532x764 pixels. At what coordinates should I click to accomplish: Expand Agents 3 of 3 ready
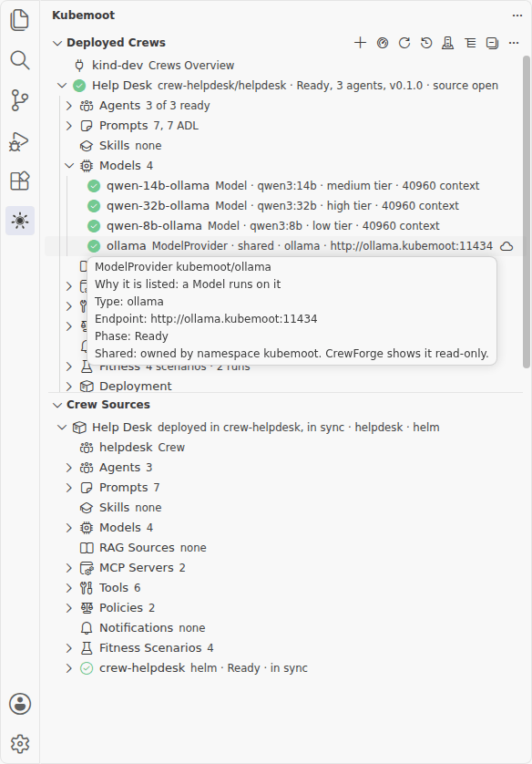(x=69, y=106)
